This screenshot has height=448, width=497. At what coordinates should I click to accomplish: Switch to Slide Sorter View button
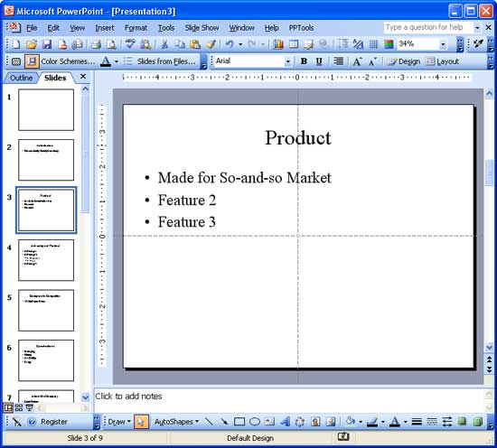pyautogui.click(x=19, y=407)
